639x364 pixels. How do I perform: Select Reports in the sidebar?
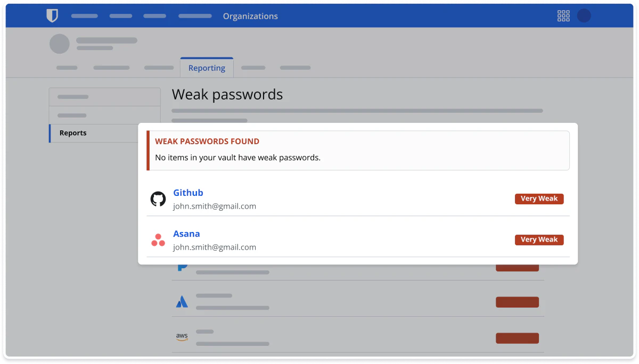[x=73, y=133]
